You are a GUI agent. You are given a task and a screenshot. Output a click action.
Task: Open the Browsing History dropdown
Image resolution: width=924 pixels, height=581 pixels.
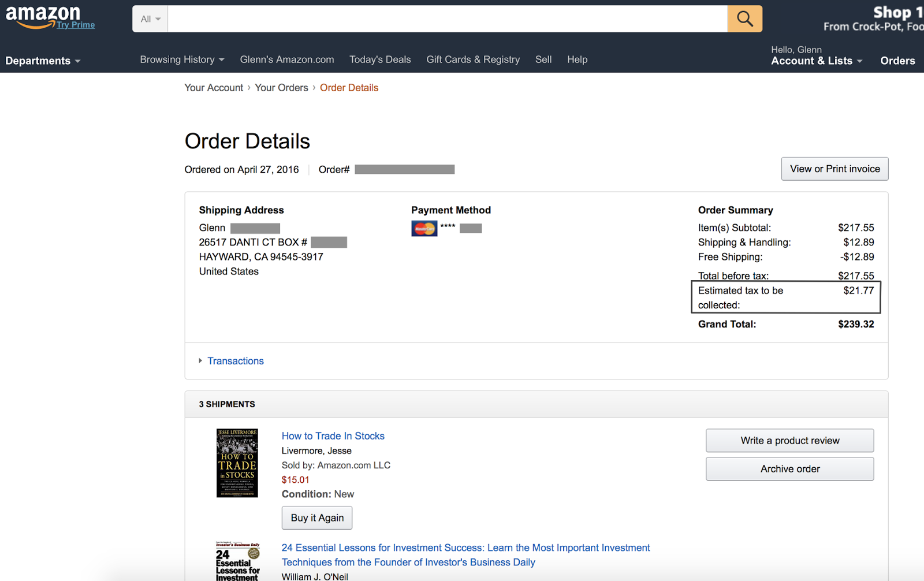pyautogui.click(x=182, y=59)
